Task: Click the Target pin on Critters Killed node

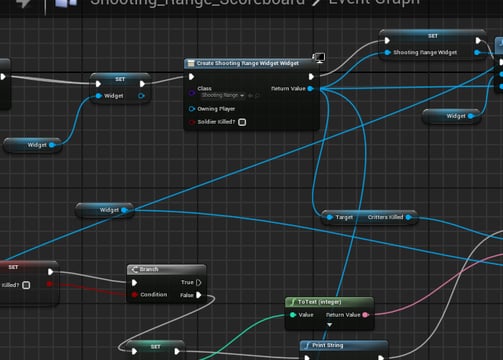Action: coord(330,217)
